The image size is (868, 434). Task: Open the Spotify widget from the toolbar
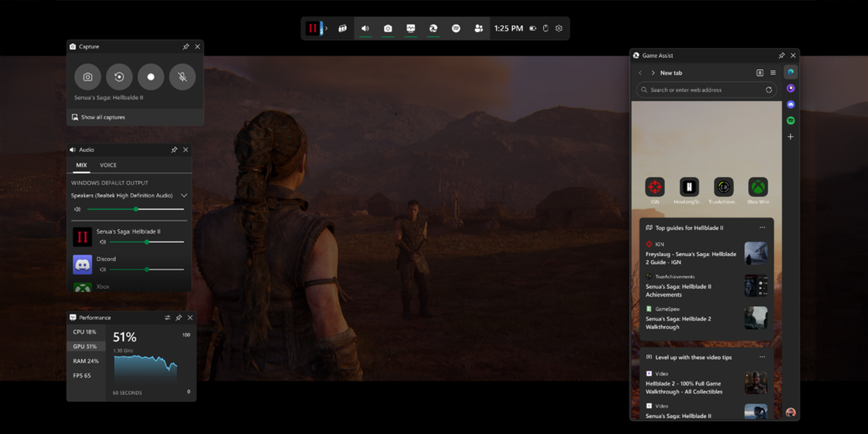point(456,28)
